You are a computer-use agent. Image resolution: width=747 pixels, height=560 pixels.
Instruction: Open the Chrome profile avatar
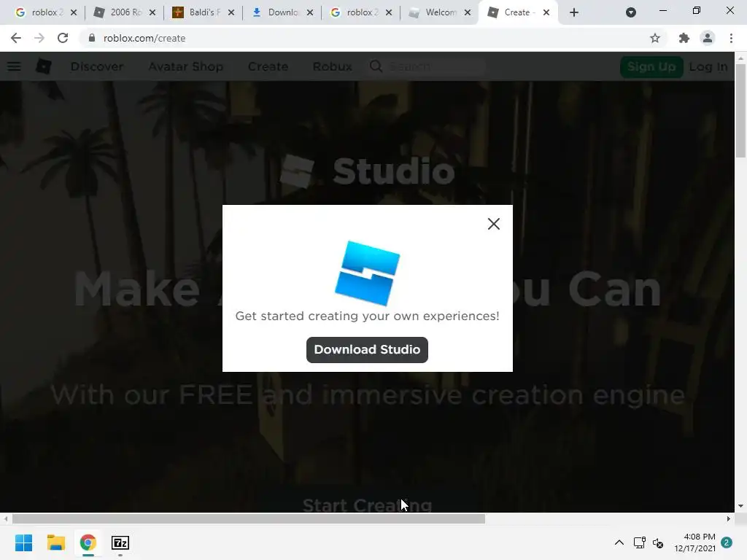coord(708,38)
